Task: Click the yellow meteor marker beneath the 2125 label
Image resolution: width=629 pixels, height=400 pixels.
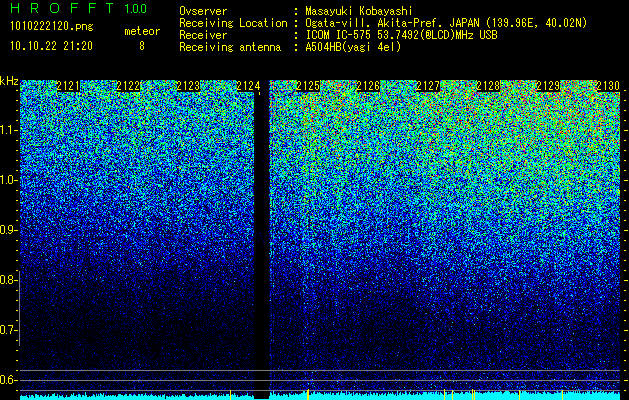Action: tap(308, 394)
